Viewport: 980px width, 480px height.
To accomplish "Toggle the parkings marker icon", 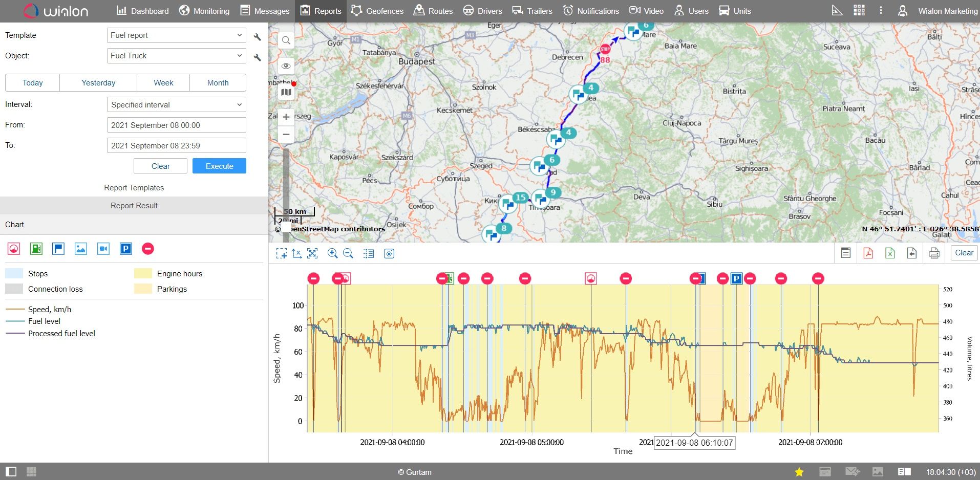I will pyautogui.click(x=125, y=249).
